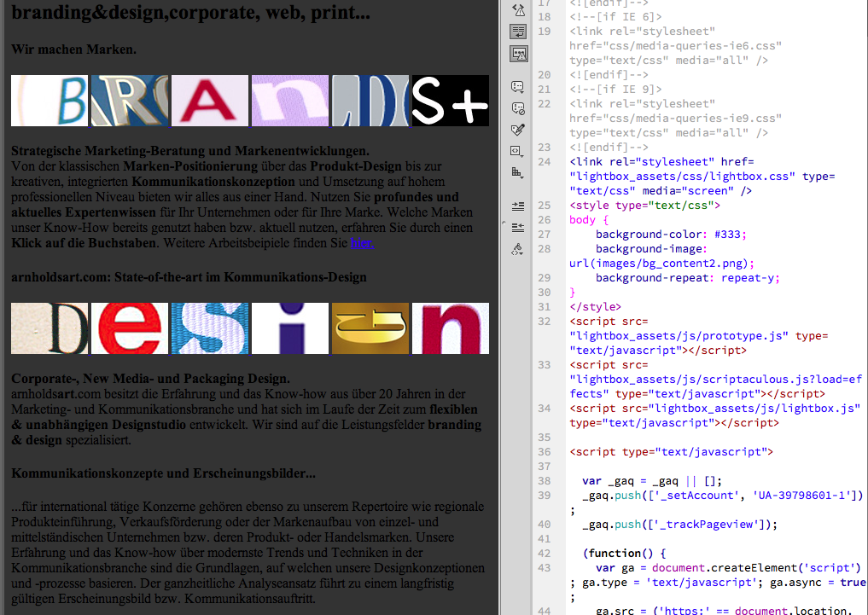
Task: Open Format Source Code dropdown
Action: (x=517, y=249)
